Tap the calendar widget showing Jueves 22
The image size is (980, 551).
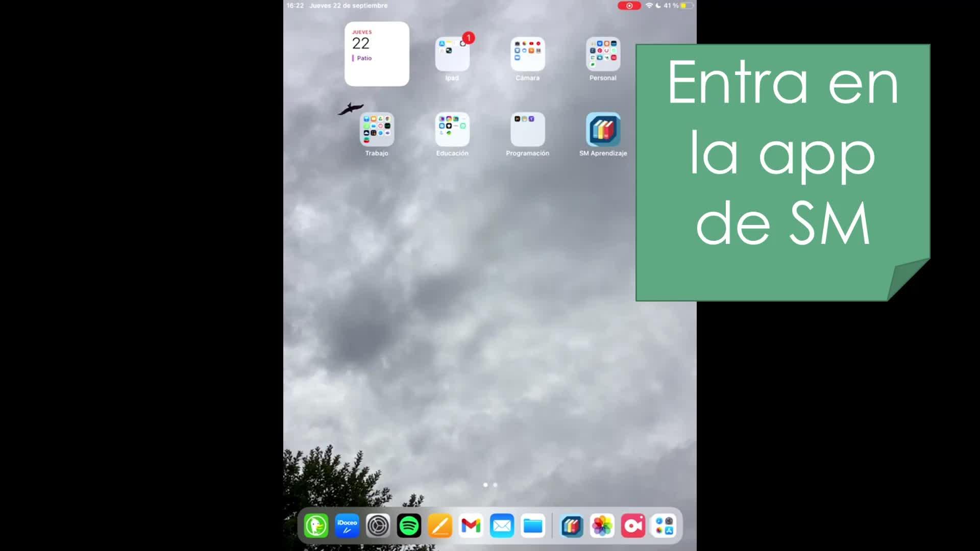(x=377, y=54)
